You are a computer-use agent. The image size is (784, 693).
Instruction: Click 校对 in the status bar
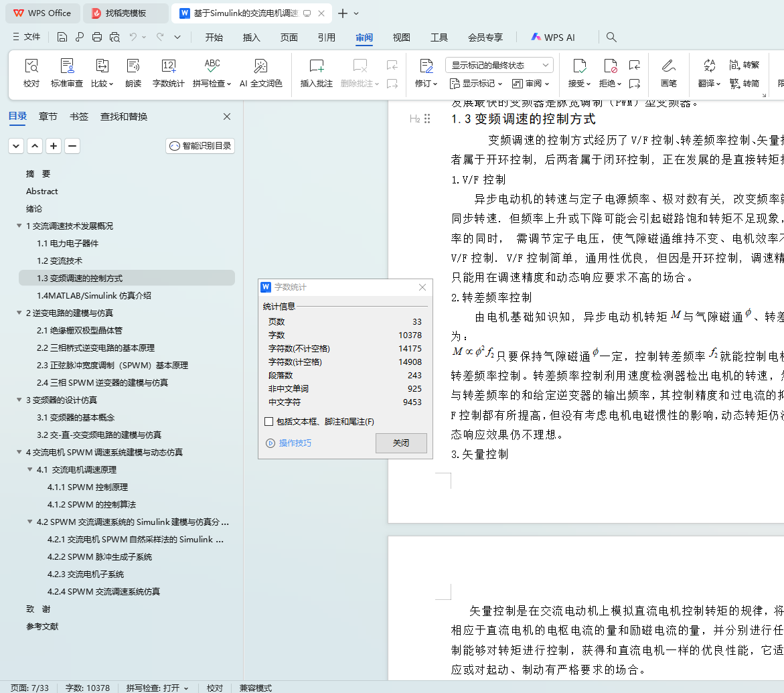coord(215,688)
